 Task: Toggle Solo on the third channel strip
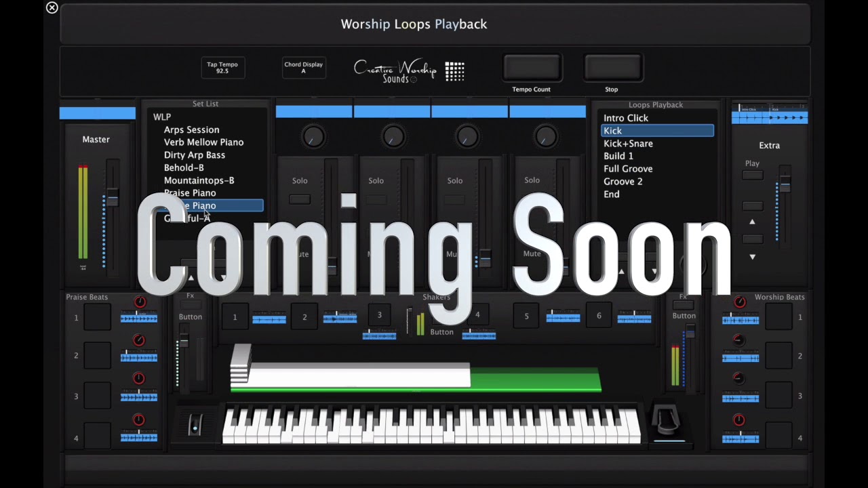tap(455, 199)
